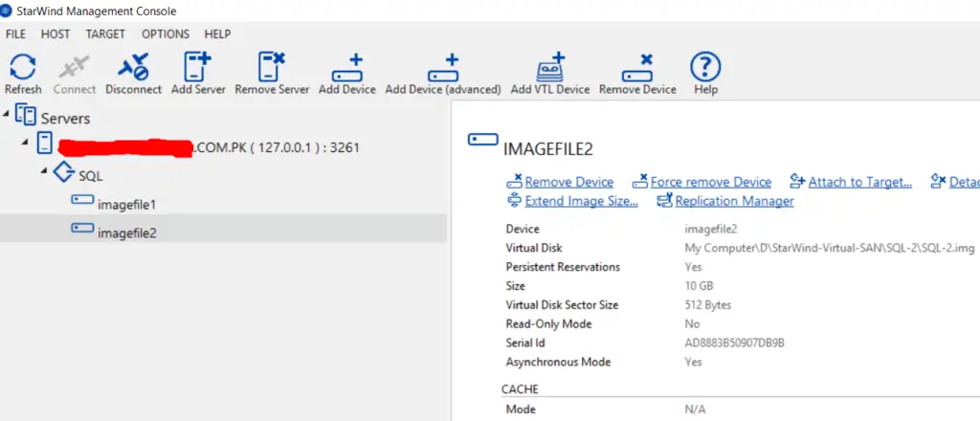Viewport: 980px width, 421px height.
Task: Click the Attach to Target link
Action: pyautogui.click(x=859, y=182)
